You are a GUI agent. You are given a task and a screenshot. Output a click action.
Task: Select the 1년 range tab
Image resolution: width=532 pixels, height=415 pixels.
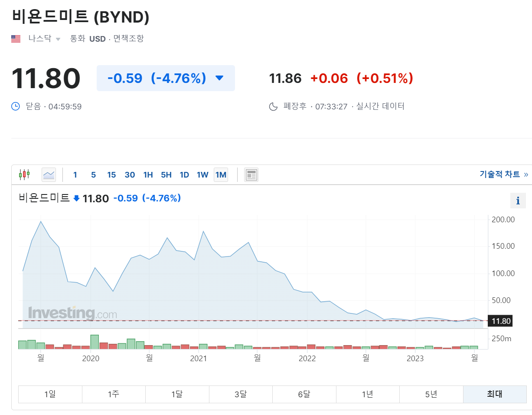coord(368,394)
